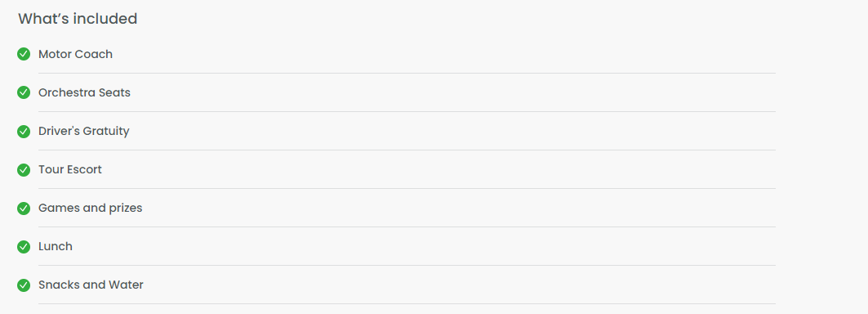Click the Driver's Gratuity item text

(83, 131)
